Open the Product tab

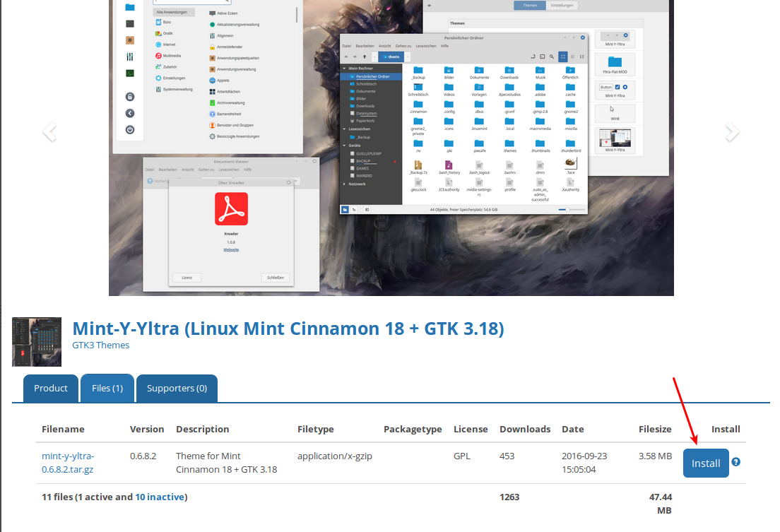pos(51,388)
